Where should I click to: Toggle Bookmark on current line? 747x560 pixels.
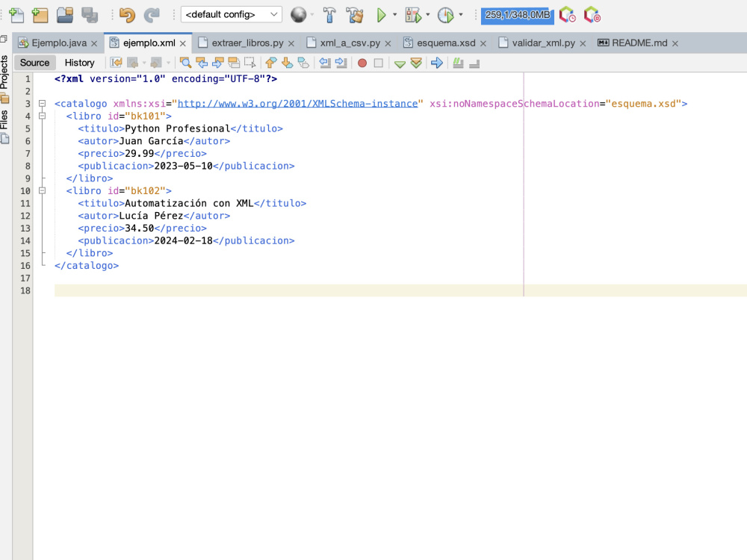click(x=303, y=63)
